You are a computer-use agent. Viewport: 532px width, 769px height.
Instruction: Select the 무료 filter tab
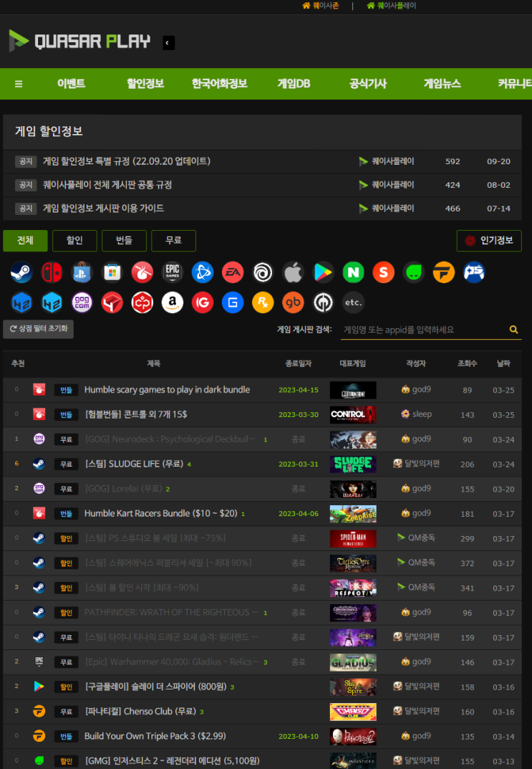(173, 240)
